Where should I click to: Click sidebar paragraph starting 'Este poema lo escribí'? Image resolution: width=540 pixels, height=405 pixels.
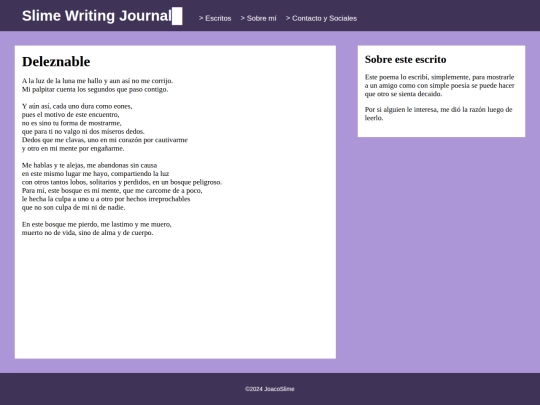coord(440,85)
